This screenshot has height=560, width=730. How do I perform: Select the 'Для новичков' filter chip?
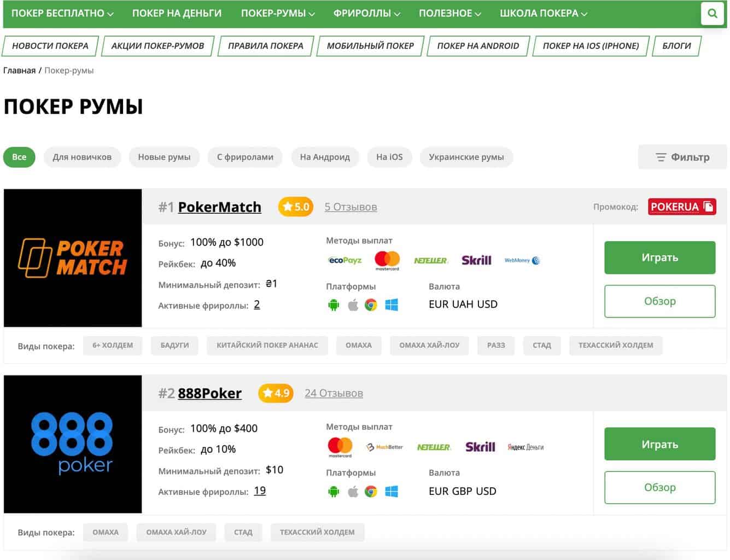[82, 157]
